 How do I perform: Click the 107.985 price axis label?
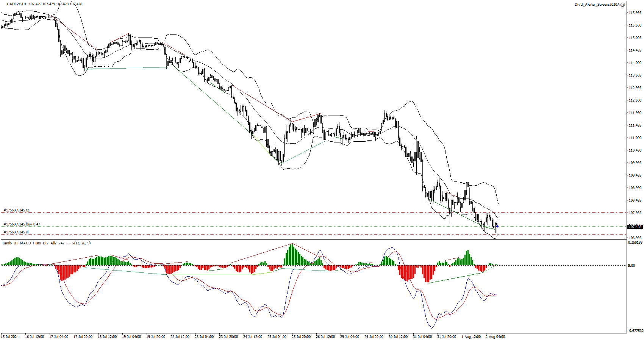(635, 213)
